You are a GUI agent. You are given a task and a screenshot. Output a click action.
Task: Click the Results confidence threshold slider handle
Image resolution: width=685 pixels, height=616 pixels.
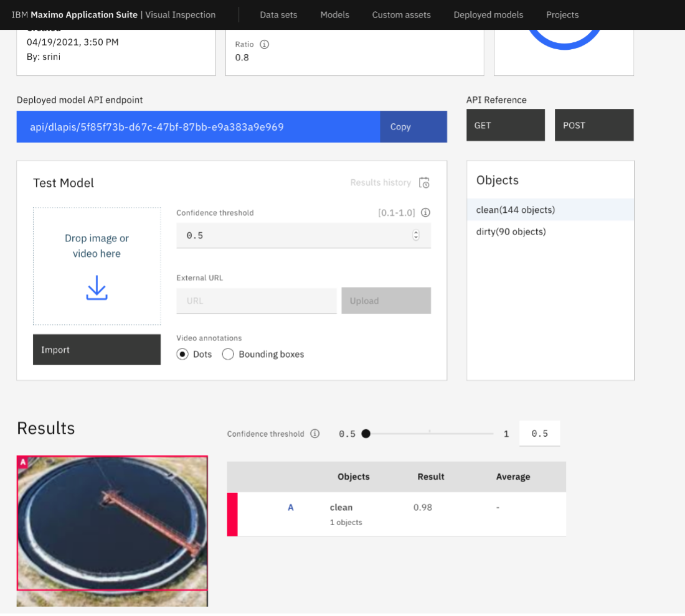366,434
